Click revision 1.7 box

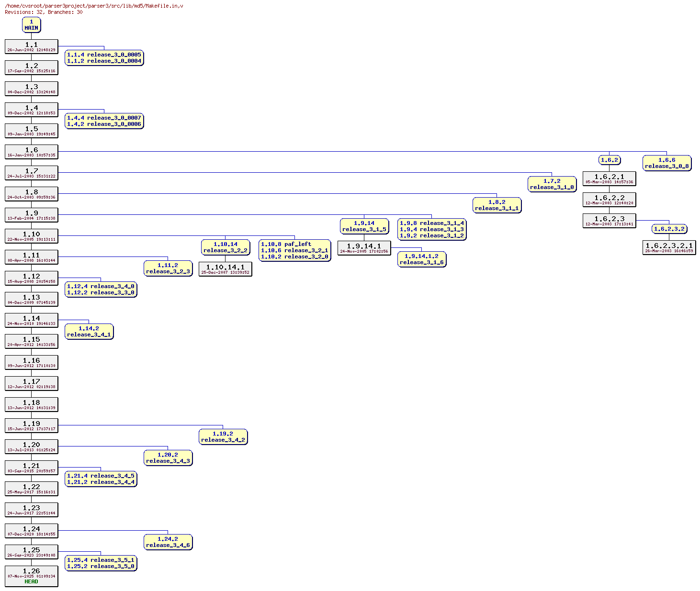click(32, 173)
